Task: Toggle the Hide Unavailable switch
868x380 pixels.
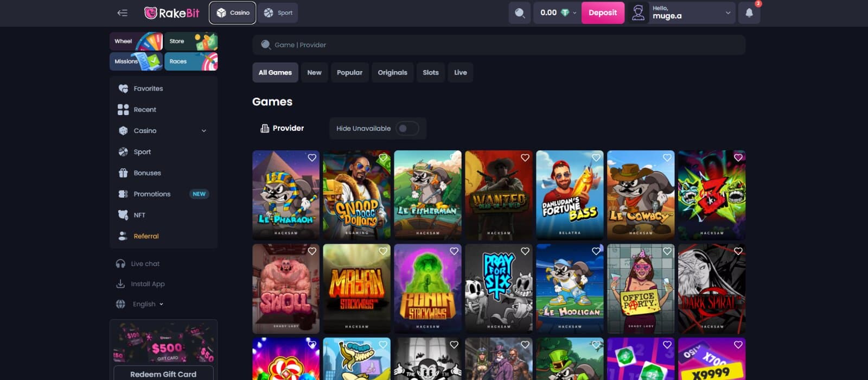Action: 407,129
